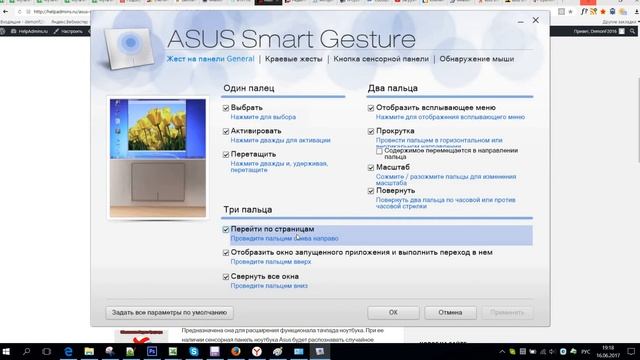Open Firefox from the taskbar
The width and height of the screenshot is (640, 360).
pyautogui.click(x=236, y=351)
